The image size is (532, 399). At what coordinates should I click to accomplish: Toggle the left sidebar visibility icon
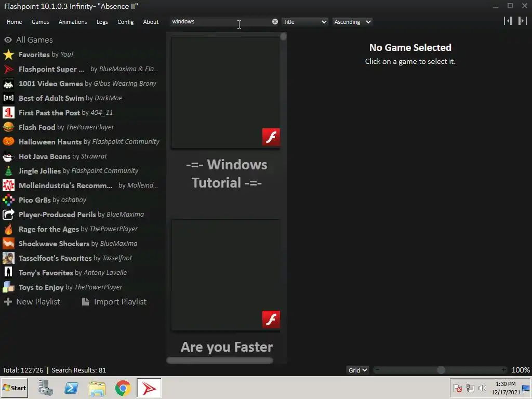[x=508, y=21]
